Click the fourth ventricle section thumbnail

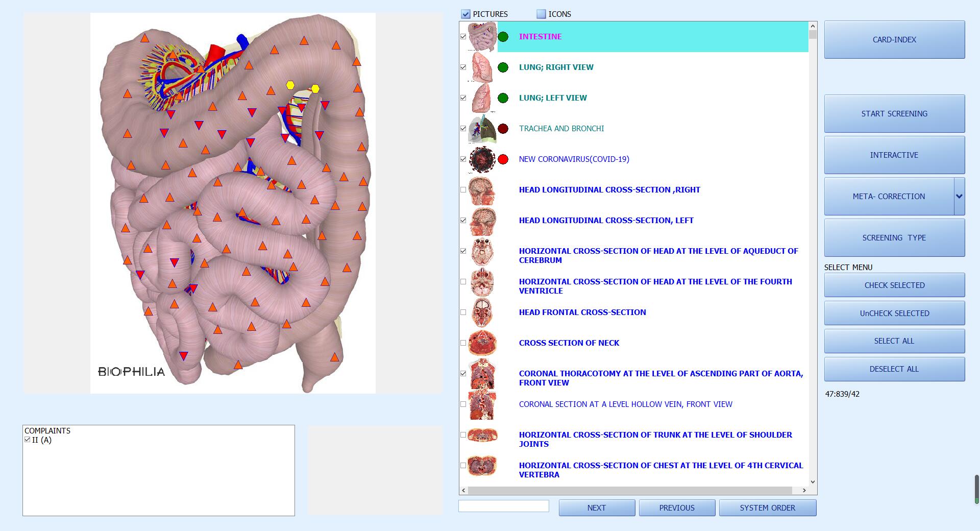(482, 282)
